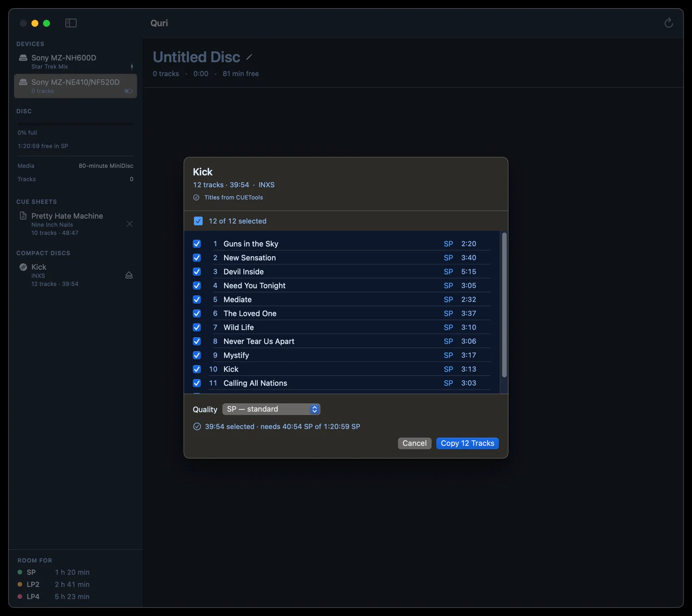The height and width of the screenshot is (616, 692).
Task: Select the Sony MZ-NE410/NF520D device name
Action: 75,82
